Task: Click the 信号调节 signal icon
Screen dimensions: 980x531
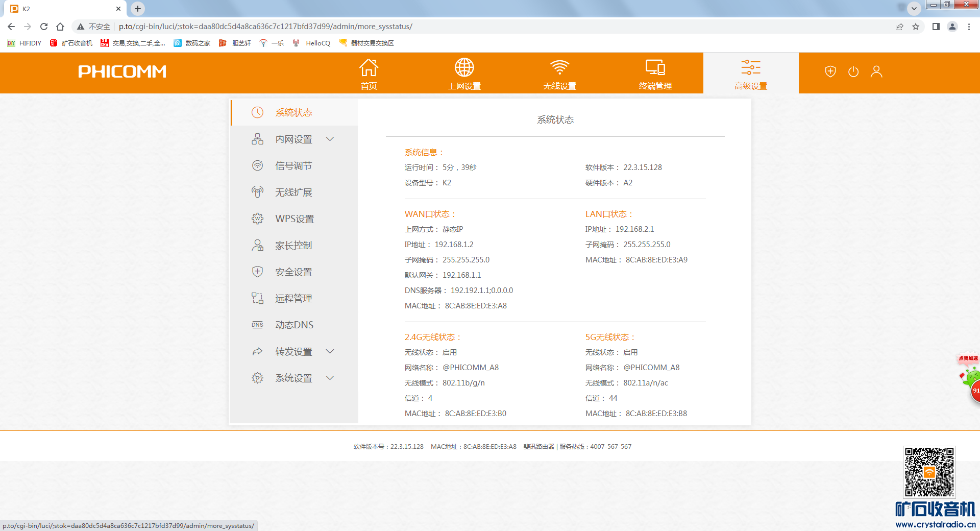Action: [257, 165]
